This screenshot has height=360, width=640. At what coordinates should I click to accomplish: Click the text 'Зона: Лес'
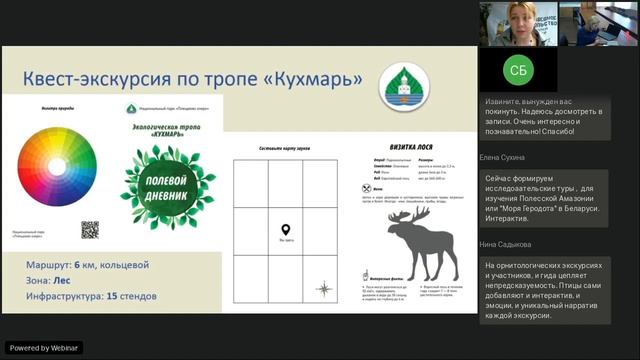pos(48,280)
